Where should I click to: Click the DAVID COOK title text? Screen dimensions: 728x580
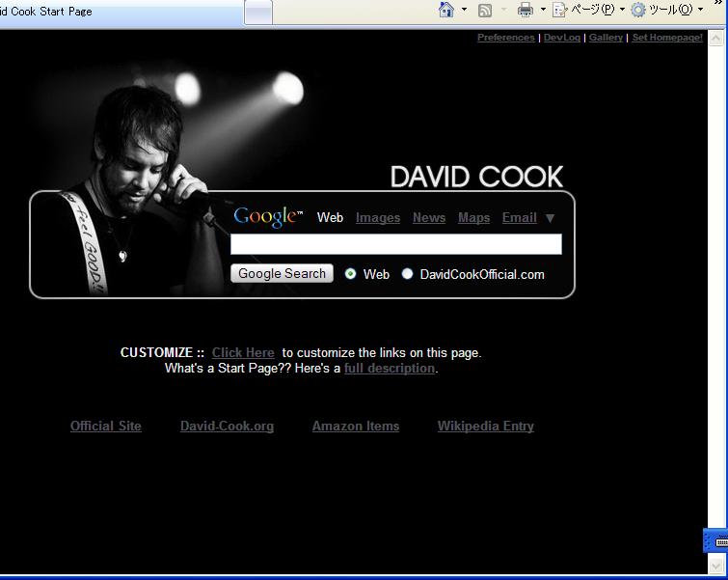point(476,177)
